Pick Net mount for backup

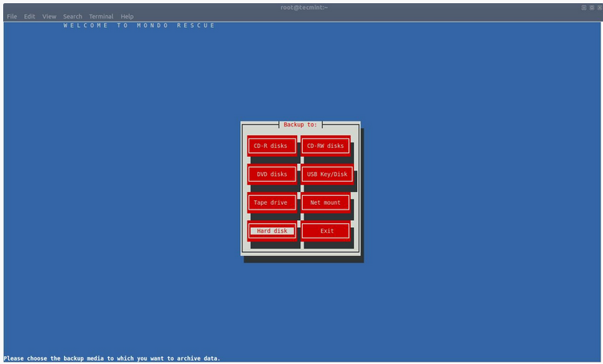click(325, 202)
